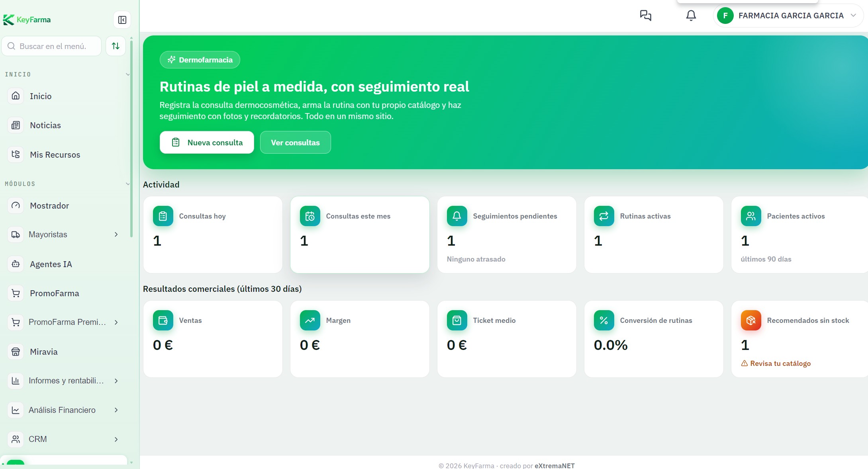This screenshot has height=469, width=868.
Task: Click the Pacientes activos users icon
Action: tap(751, 216)
